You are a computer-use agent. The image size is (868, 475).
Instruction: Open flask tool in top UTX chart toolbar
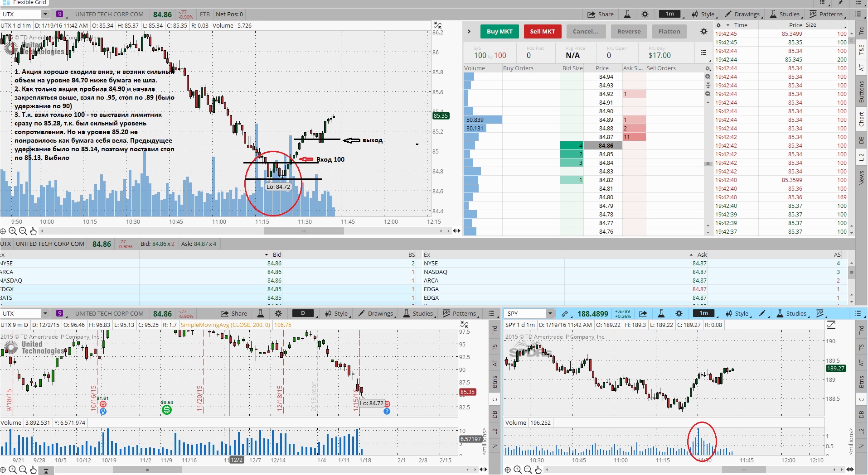(x=627, y=14)
